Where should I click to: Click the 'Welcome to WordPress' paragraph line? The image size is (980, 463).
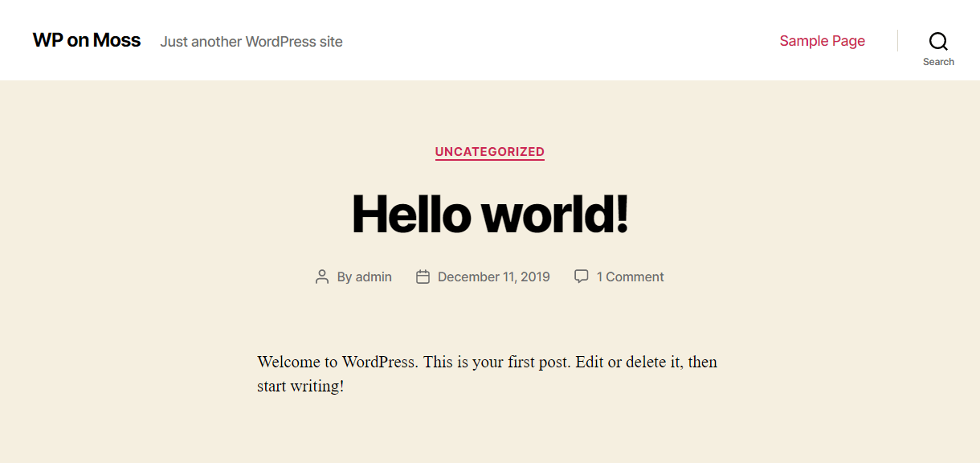pos(487,362)
